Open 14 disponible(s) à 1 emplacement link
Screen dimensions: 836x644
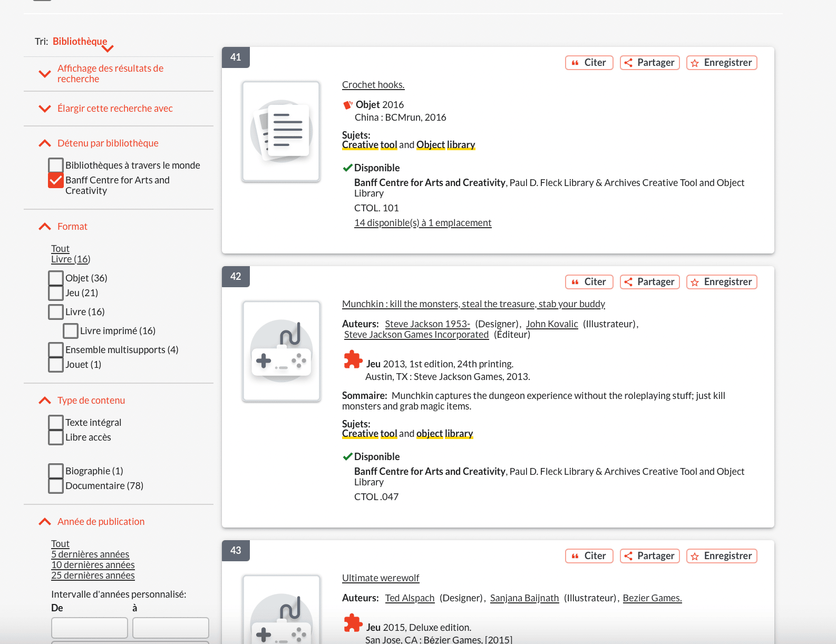click(423, 223)
